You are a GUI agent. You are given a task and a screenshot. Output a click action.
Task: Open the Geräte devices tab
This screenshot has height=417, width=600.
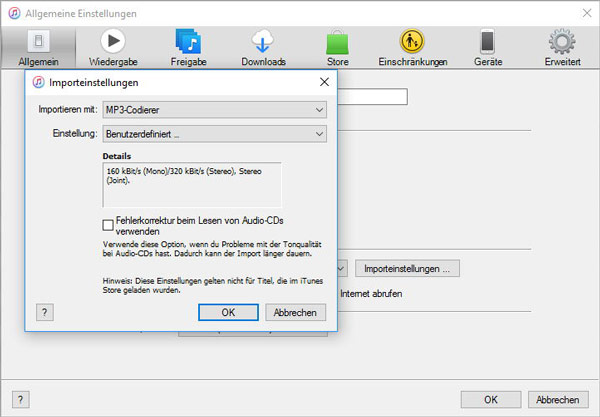tap(488, 48)
